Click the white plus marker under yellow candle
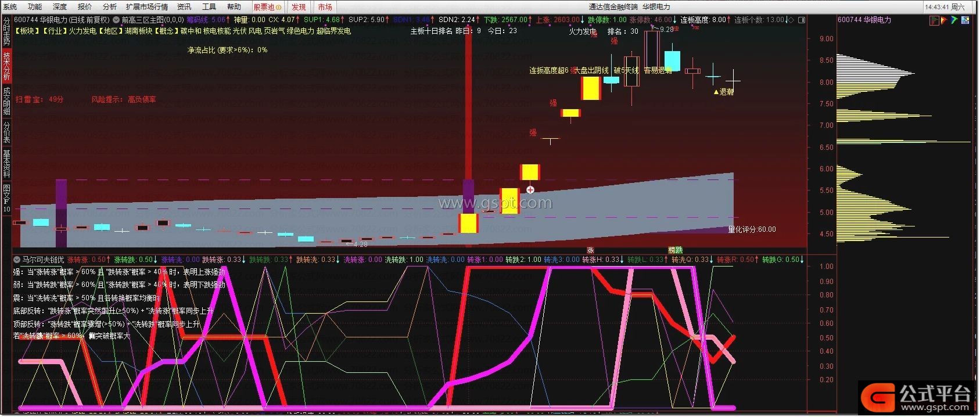The height and width of the screenshot is (417, 980). tap(530, 190)
